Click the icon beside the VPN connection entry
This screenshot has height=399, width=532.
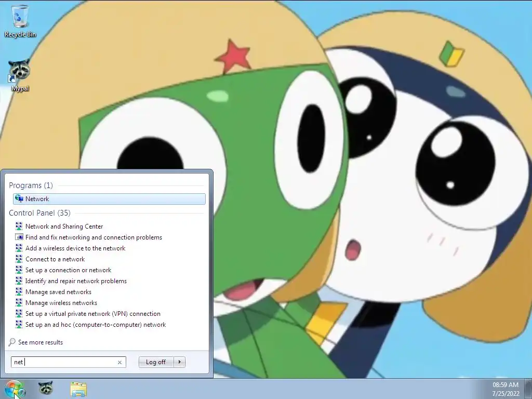tap(19, 313)
